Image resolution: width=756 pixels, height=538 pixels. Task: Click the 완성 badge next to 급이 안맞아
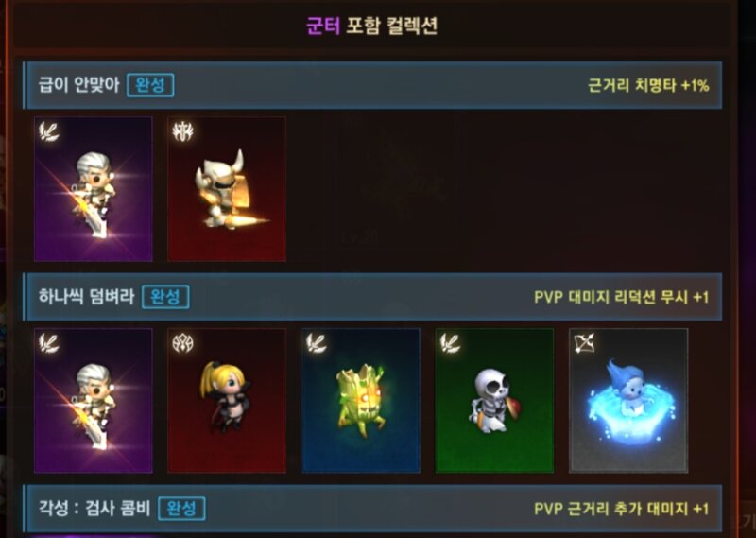pos(150,85)
